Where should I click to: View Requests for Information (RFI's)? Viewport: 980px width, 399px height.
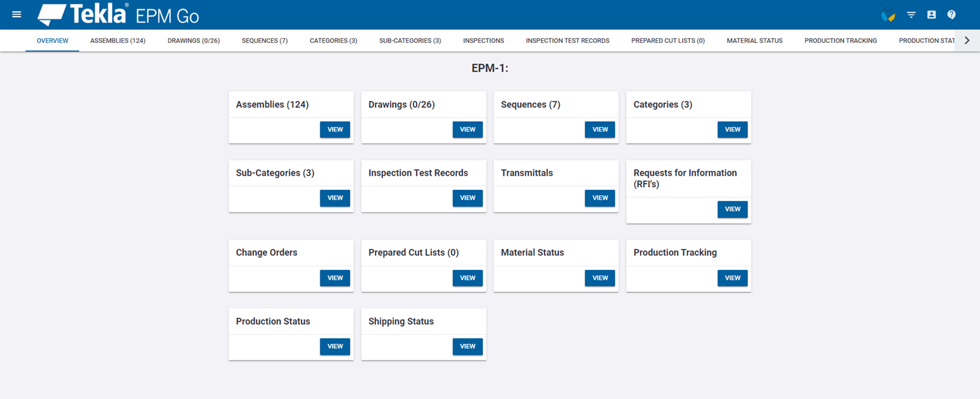[733, 209]
